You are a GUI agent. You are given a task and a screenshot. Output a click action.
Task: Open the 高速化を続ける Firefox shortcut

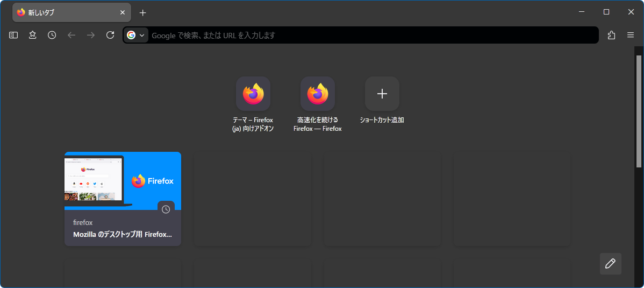tap(318, 94)
